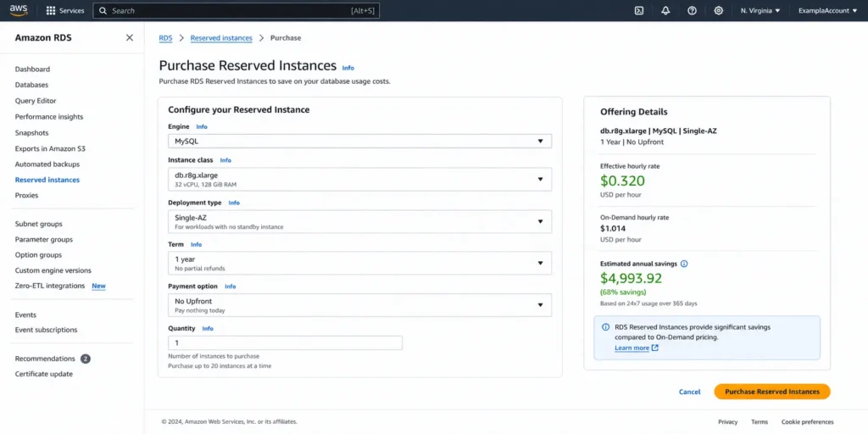Click Info next to Term

pos(197,244)
